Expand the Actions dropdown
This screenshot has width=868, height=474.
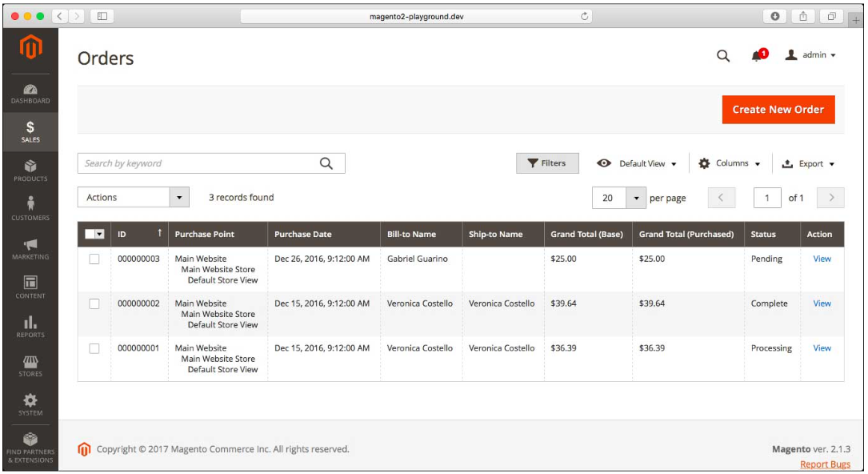(133, 197)
